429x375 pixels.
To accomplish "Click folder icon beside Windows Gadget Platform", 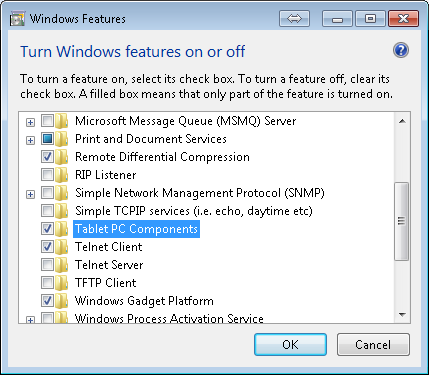I will (x=62, y=301).
